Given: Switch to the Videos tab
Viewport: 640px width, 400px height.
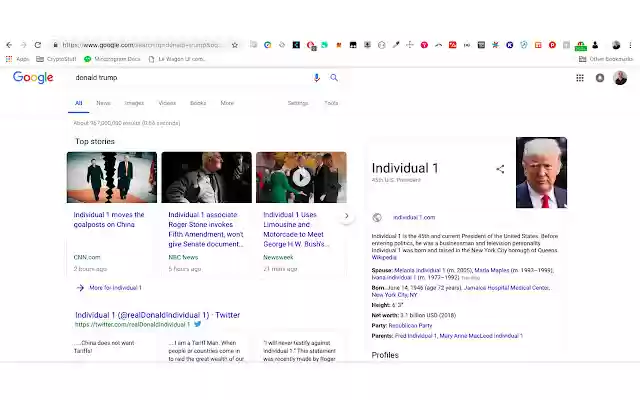Looking at the screenshot, I should (x=167, y=103).
